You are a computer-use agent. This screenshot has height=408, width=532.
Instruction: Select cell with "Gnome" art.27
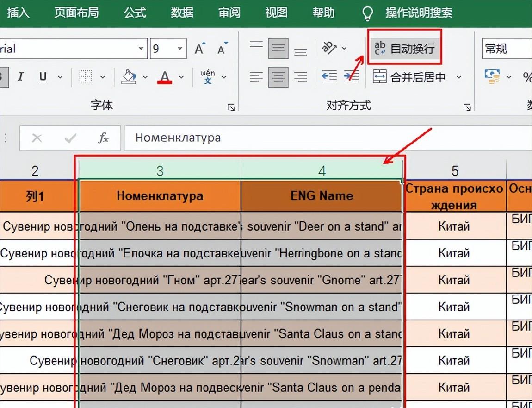322,280
